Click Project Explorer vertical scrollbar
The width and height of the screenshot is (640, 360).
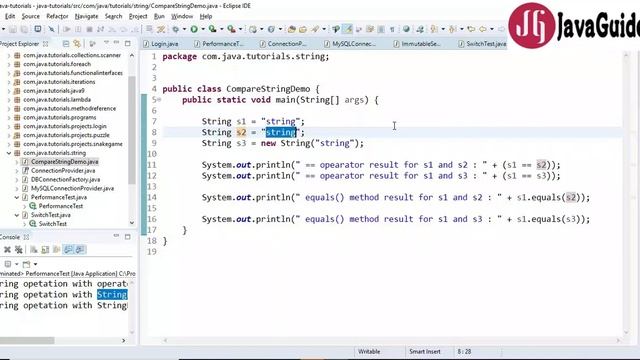[x=131, y=130]
